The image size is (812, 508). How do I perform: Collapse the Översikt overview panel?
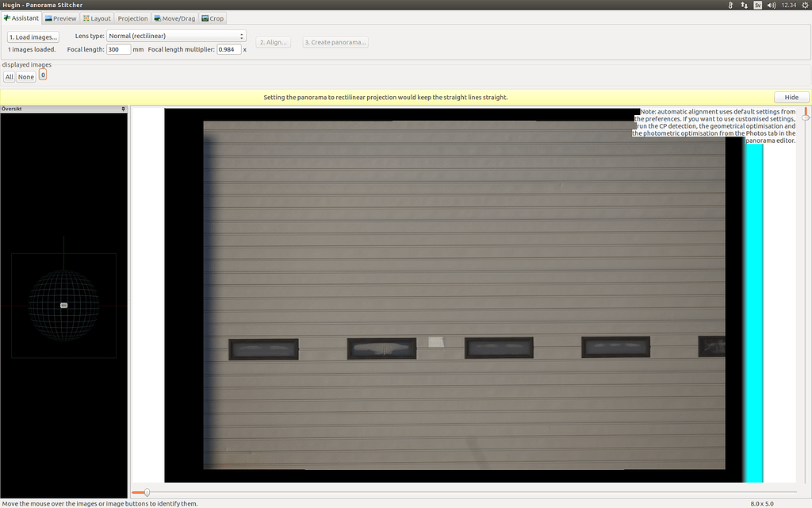pyautogui.click(x=121, y=109)
